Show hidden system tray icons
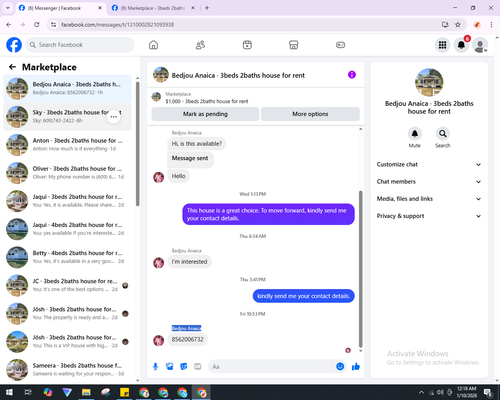The width and height of the screenshot is (500, 400). pos(421,392)
